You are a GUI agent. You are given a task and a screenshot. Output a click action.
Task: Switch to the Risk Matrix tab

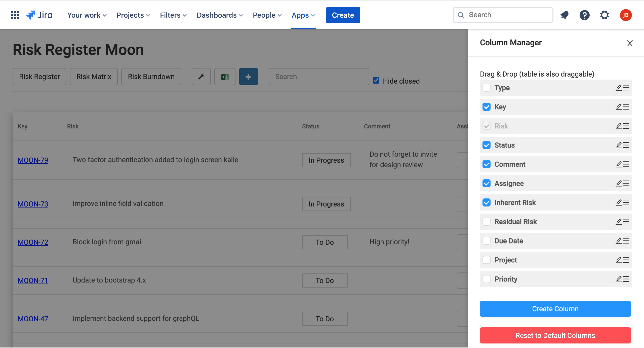pos(94,77)
